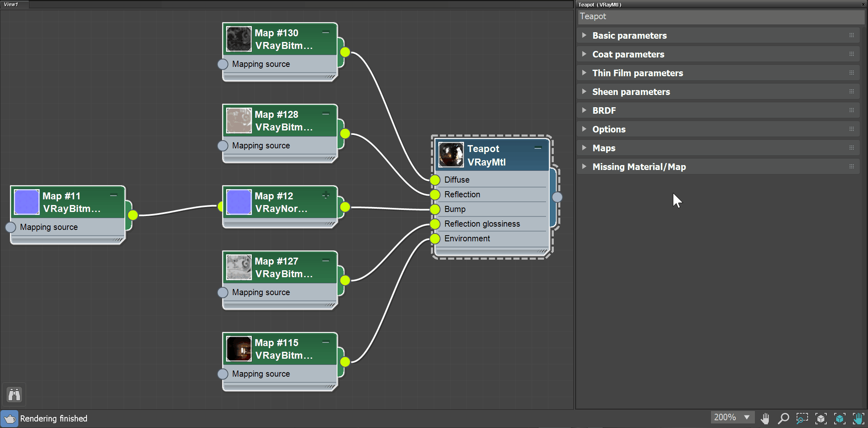Click Pan to Selected cyan hand icon
Screen dimensions: 868x428
click(858, 418)
